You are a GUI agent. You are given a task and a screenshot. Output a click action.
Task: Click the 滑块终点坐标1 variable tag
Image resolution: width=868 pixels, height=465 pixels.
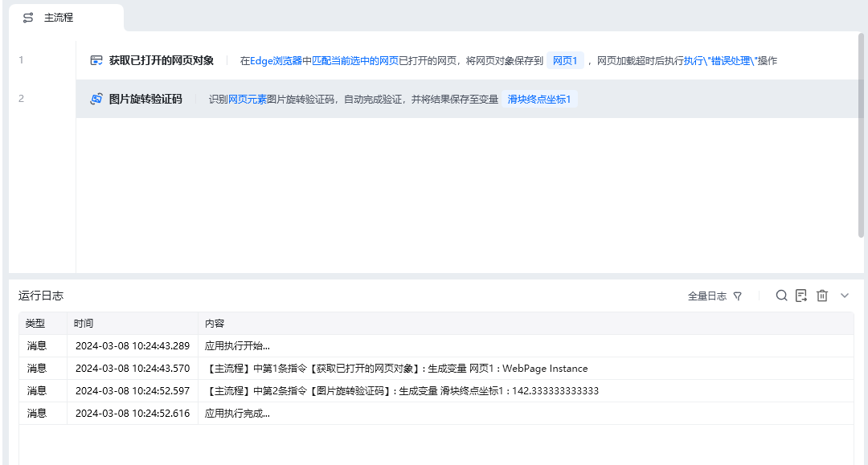[x=539, y=100]
